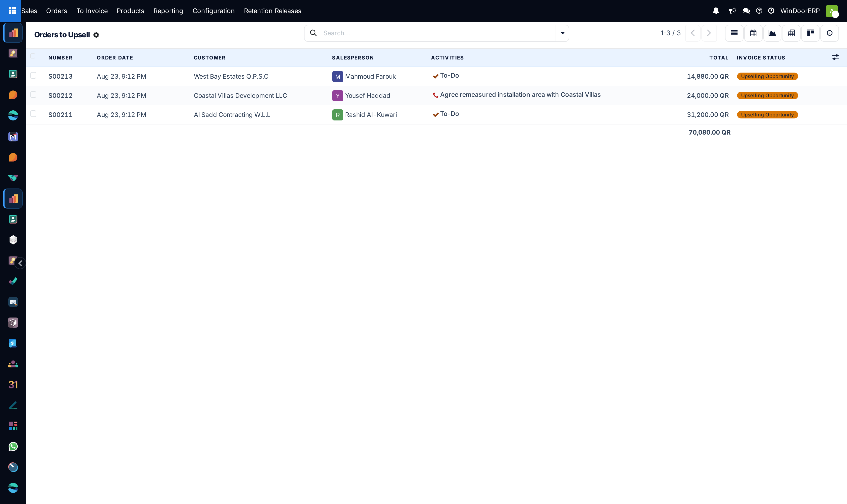This screenshot has height=504, width=847.
Task: Open the 31 Calendar app in sidebar
Action: pyautogui.click(x=13, y=385)
